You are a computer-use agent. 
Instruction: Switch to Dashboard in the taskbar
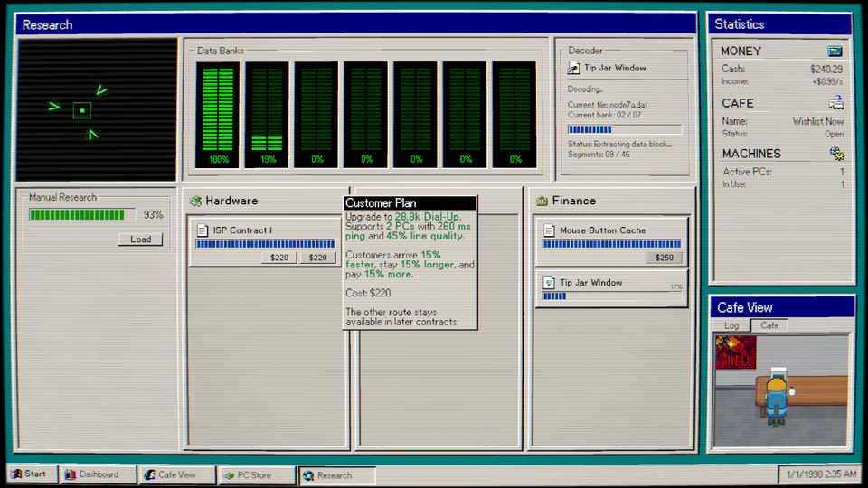point(98,474)
